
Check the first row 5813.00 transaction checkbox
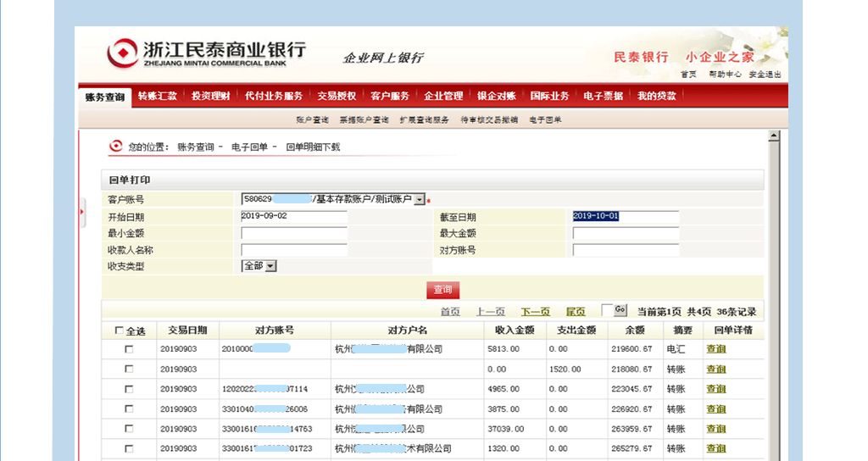(129, 349)
